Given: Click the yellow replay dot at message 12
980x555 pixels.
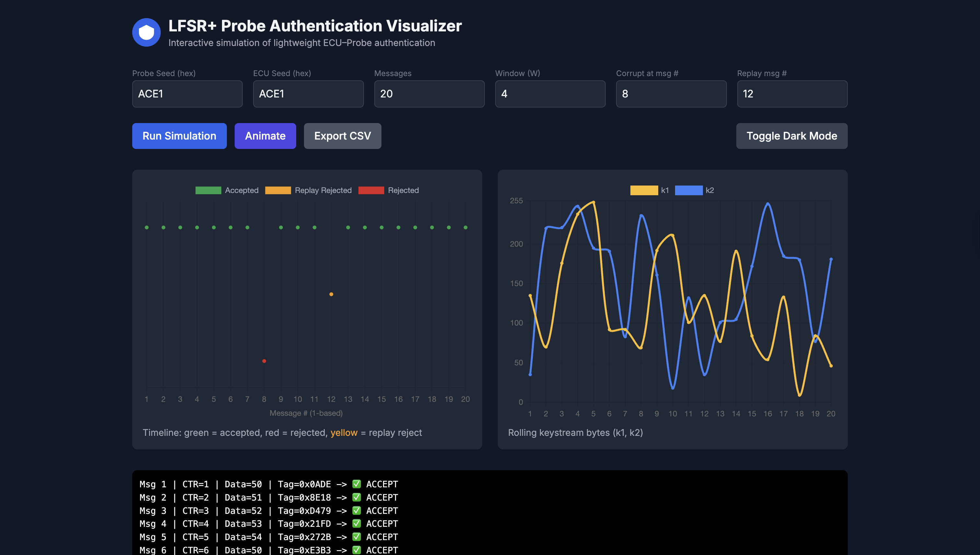Looking at the screenshot, I should (331, 294).
